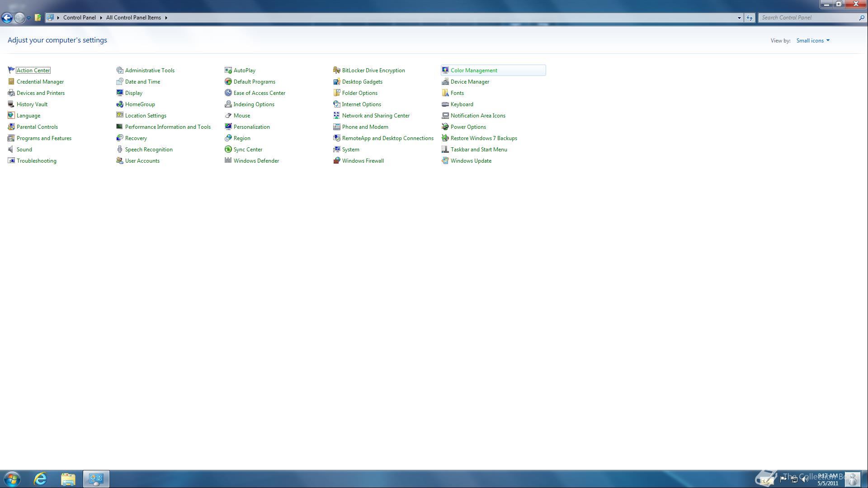Click the address bar Refresh button
The width and height of the screenshot is (868, 488).
point(750,18)
